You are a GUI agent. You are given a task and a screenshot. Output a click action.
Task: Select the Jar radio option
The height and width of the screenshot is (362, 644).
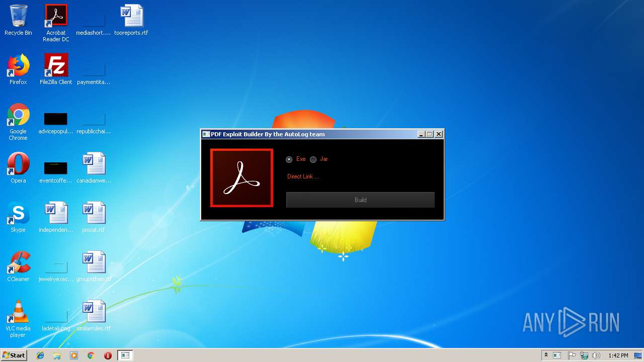click(319, 159)
